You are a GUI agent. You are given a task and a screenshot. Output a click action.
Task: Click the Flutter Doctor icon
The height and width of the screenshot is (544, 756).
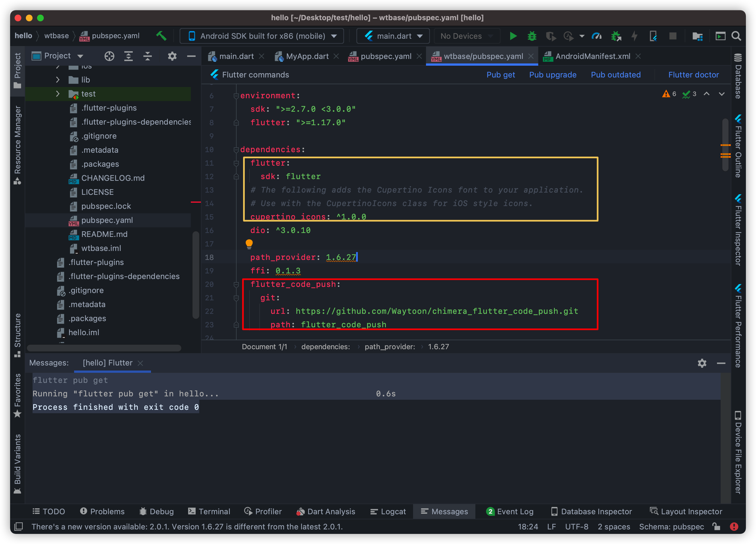point(695,75)
